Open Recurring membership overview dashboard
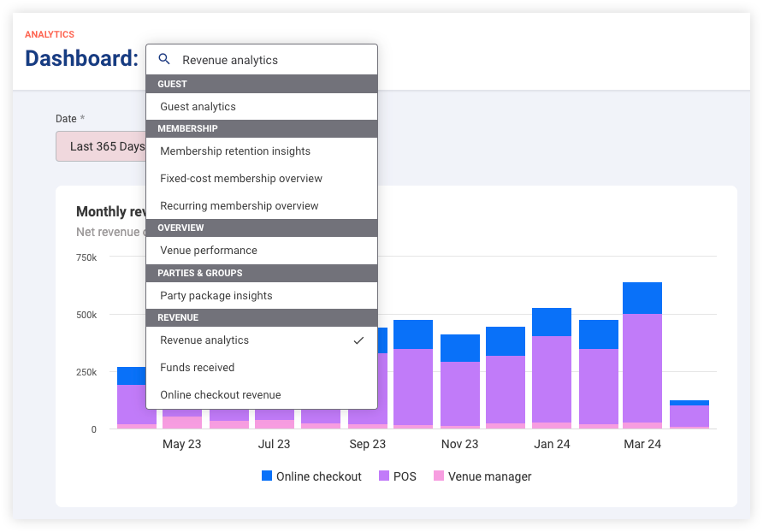Screen dimensions: 763x532 (262, 206)
